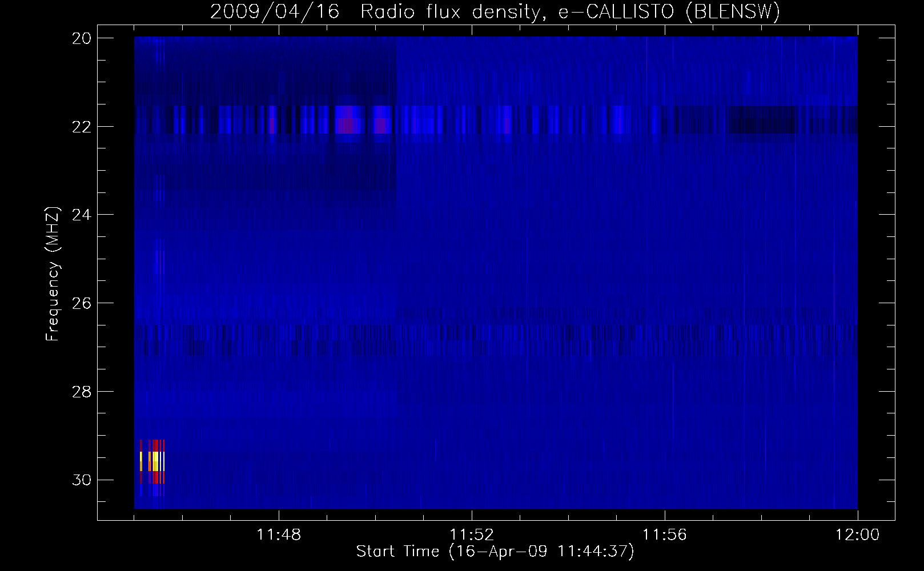
Task: Click the "Start Time (16-Apr-09 11:44:37)" label
Action: coord(495,552)
